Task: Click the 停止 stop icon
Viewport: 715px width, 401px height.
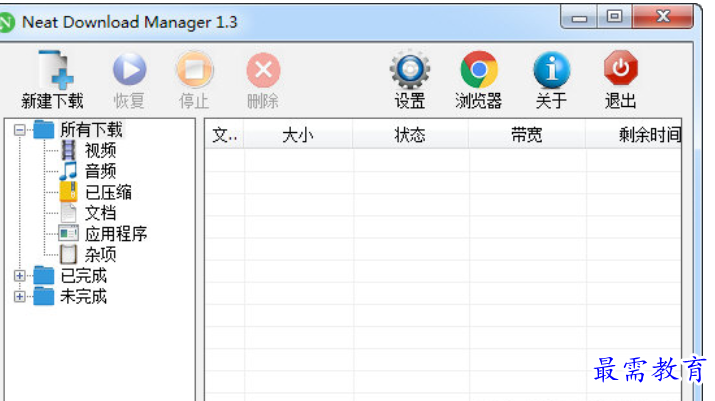Action: 195,70
